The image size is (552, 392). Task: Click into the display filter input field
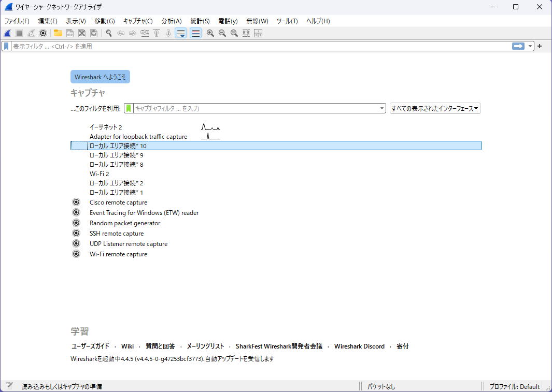[x=261, y=47]
